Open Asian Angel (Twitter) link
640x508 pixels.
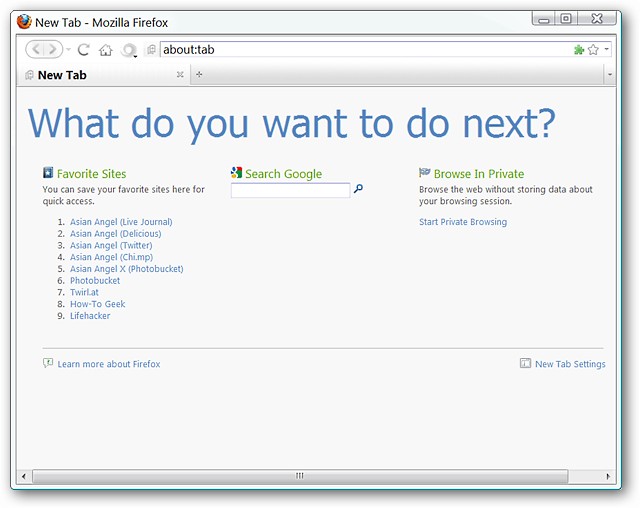111,246
